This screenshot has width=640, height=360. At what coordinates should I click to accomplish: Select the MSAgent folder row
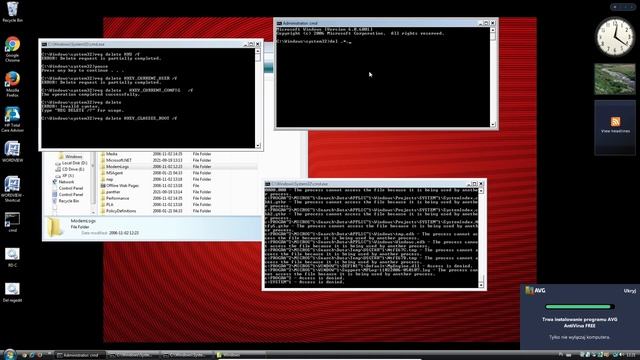pyautogui.click(x=179, y=173)
